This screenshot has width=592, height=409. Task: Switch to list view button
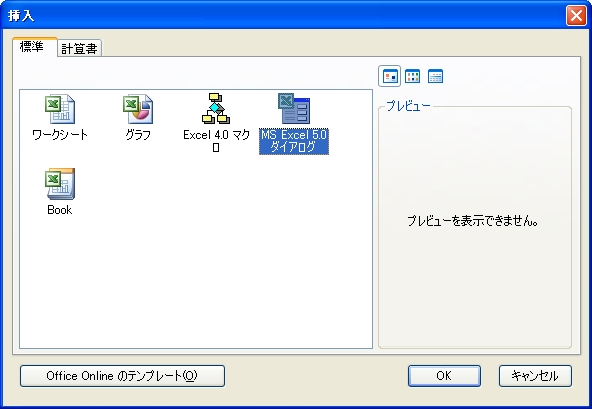pyautogui.click(x=412, y=76)
